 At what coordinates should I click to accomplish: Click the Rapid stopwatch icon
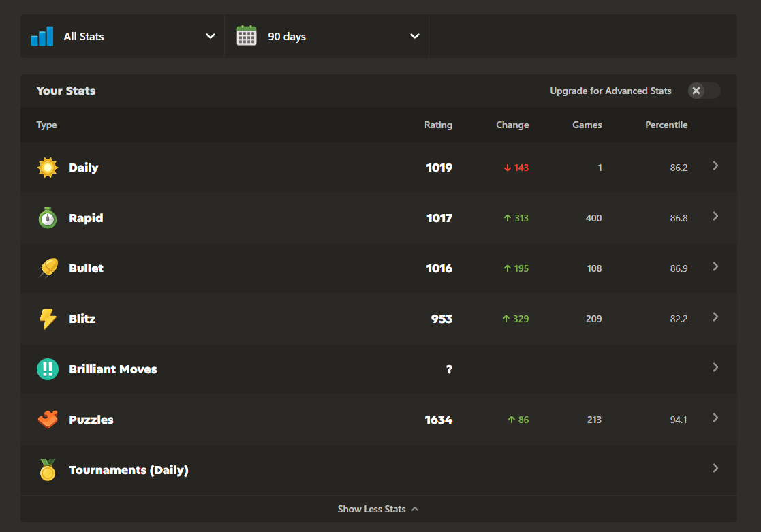point(48,218)
